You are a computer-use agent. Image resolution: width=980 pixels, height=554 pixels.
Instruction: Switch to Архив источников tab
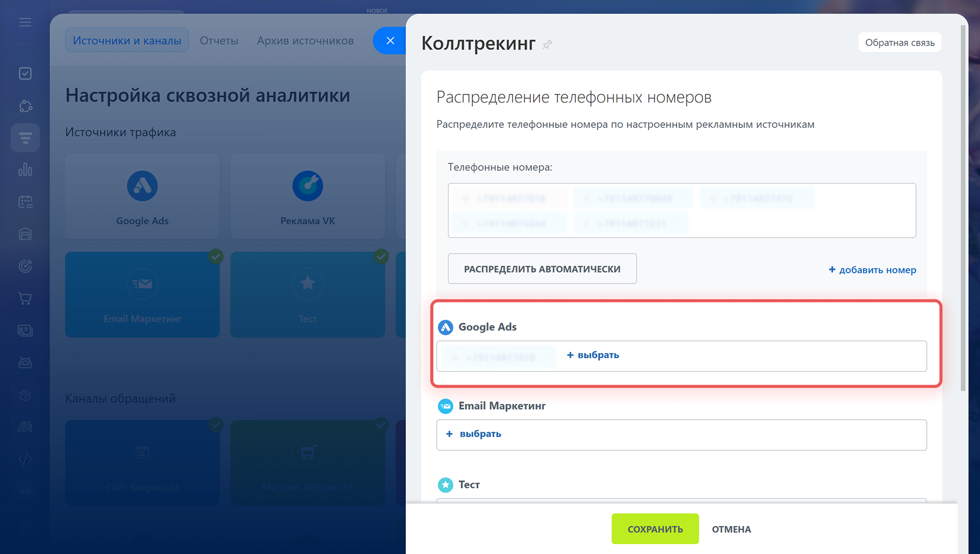[x=305, y=40]
